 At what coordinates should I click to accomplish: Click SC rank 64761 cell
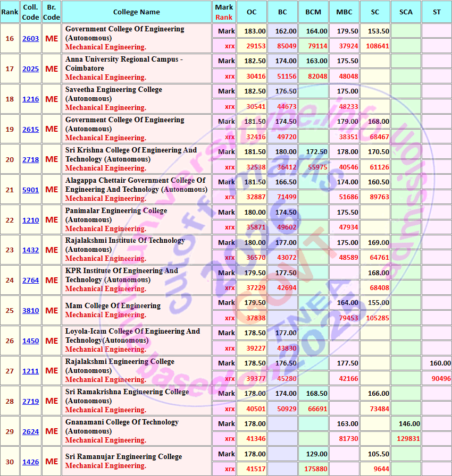375,258
